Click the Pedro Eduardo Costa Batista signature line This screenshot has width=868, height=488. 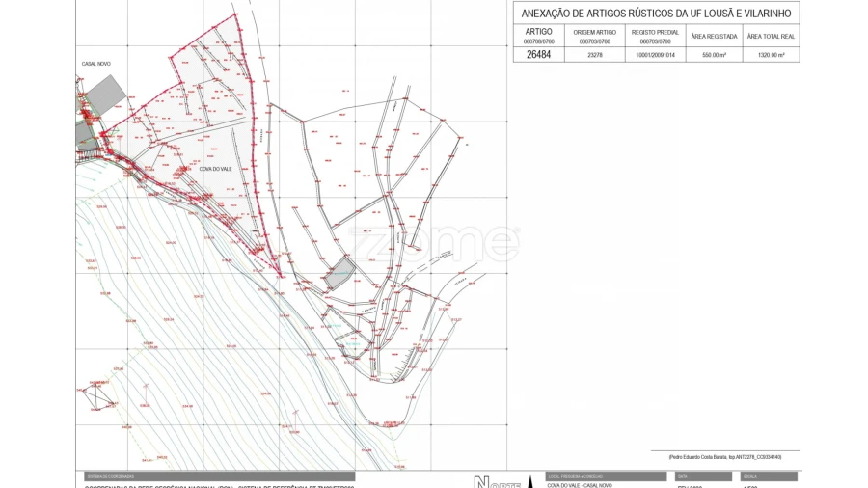click(x=725, y=456)
